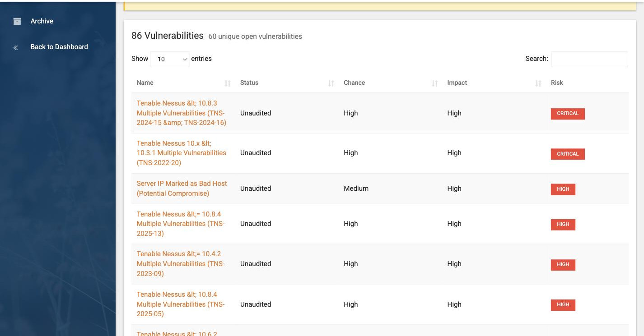
Task: Open Tenable Nessus <= 10.4.2 TNS-2023-09 link
Action: point(181,264)
